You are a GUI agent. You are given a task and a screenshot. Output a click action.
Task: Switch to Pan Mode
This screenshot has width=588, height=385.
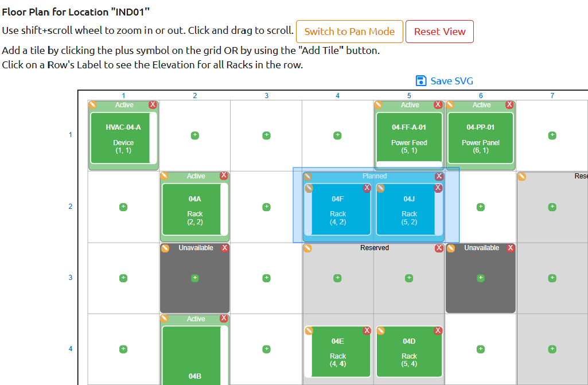(349, 32)
